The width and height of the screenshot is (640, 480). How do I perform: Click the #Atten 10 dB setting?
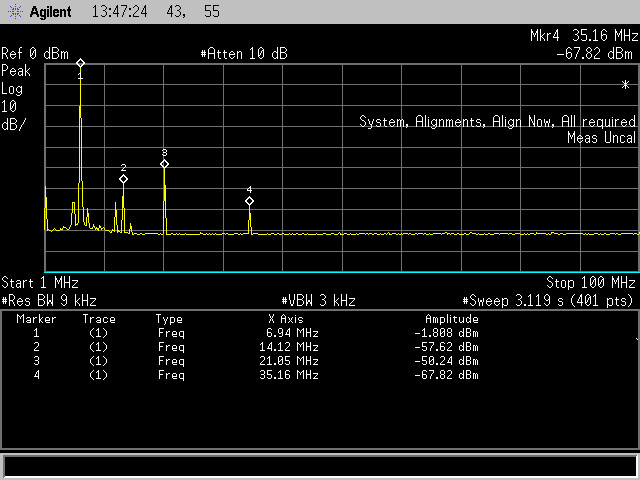pos(244,53)
